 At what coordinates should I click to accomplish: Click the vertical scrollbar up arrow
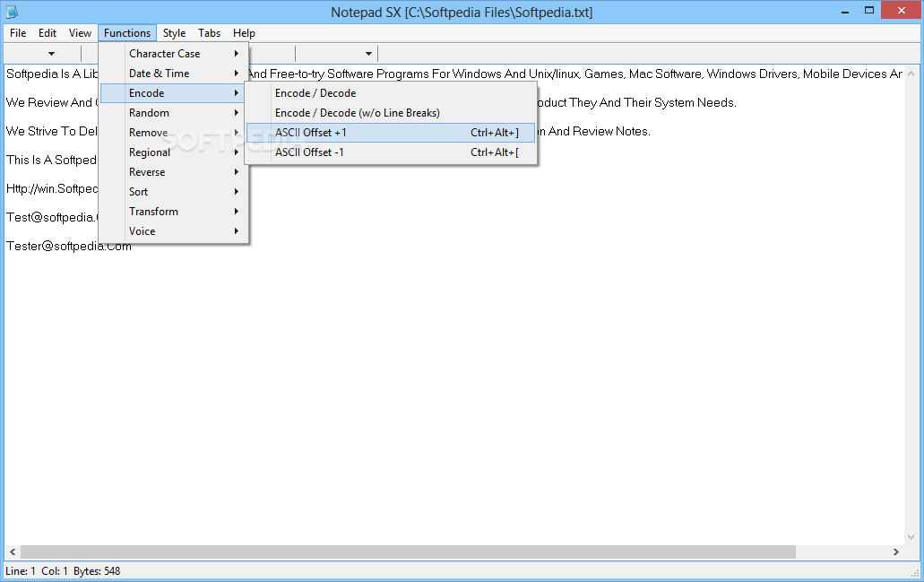911,74
